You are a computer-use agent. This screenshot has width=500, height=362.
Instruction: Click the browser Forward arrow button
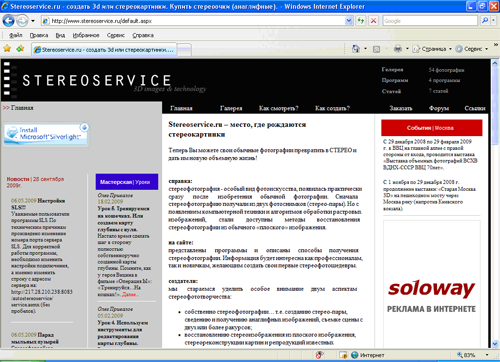[22, 21]
